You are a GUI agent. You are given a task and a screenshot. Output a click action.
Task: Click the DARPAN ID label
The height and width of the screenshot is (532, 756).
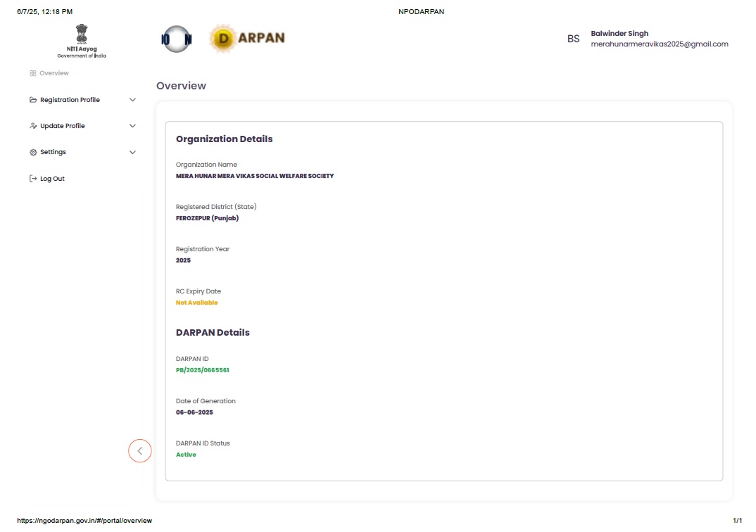(192, 359)
